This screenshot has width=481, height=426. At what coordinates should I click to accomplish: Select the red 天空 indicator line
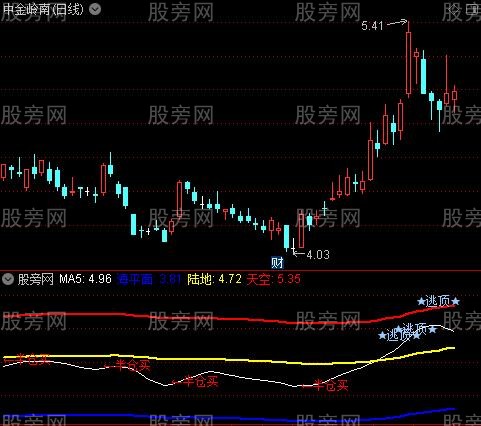[x=230, y=319]
